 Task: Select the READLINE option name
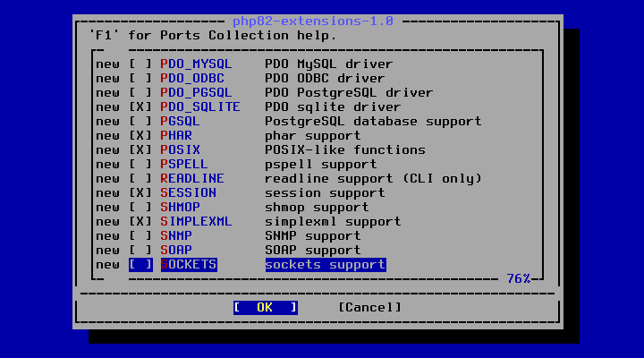(192, 179)
